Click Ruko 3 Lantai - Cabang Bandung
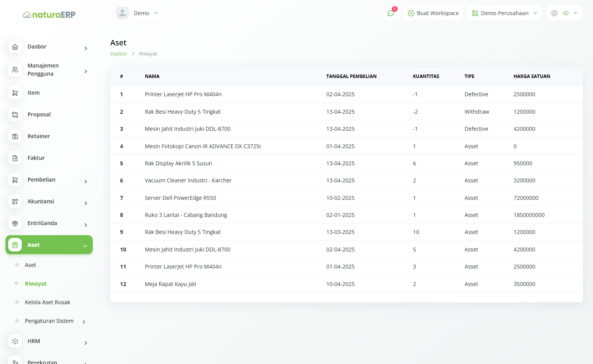593x364 pixels. point(186,215)
